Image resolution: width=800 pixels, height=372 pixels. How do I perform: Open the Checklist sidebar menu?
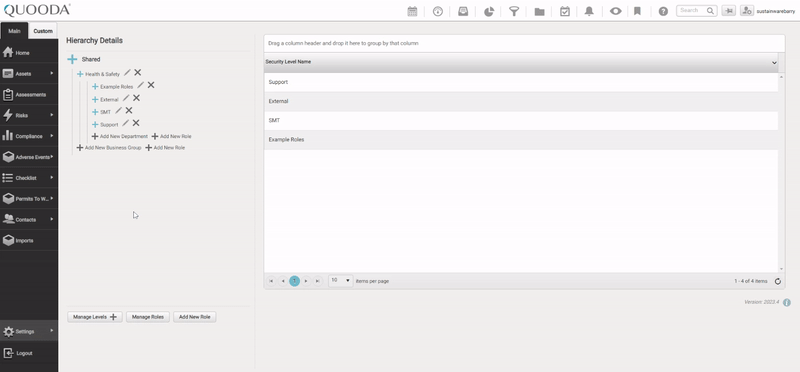pos(29,178)
